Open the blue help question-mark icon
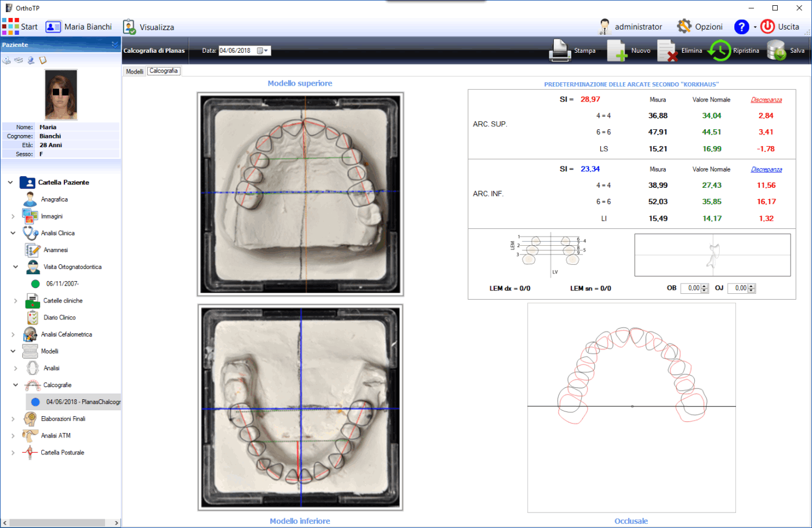 742,27
